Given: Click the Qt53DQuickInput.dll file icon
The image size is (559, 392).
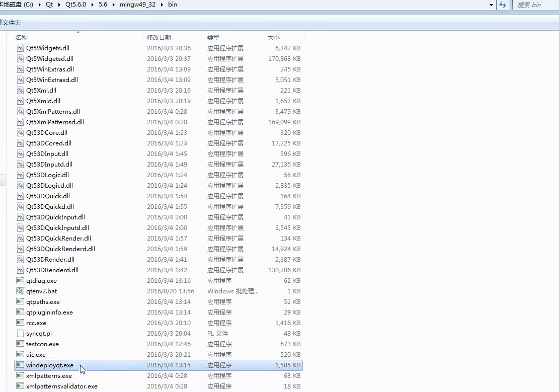Looking at the screenshot, I should pos(20,217).
